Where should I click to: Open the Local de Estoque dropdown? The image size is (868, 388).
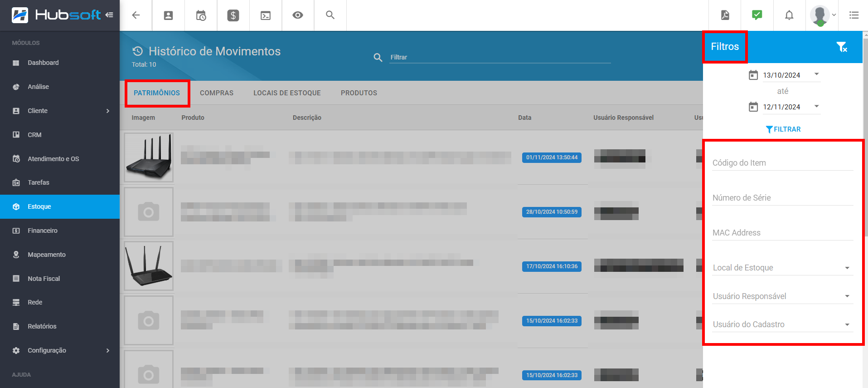tap(783, 268)
